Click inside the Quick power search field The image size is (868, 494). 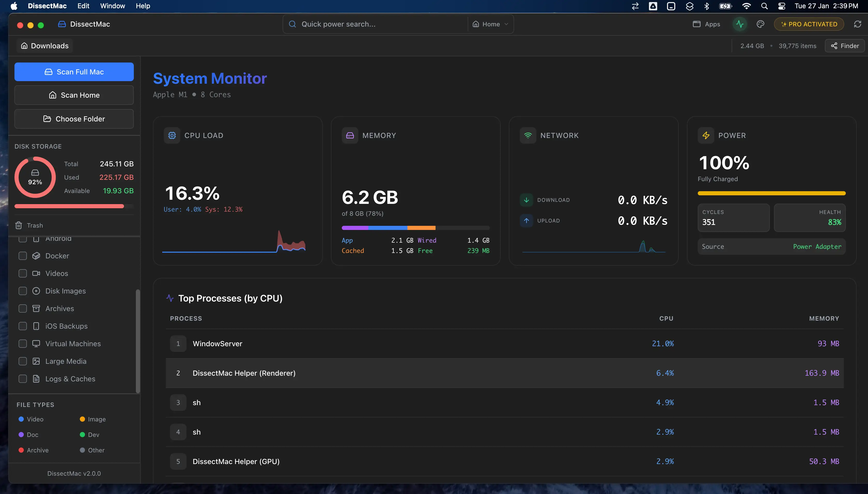[x=373, y=24]
